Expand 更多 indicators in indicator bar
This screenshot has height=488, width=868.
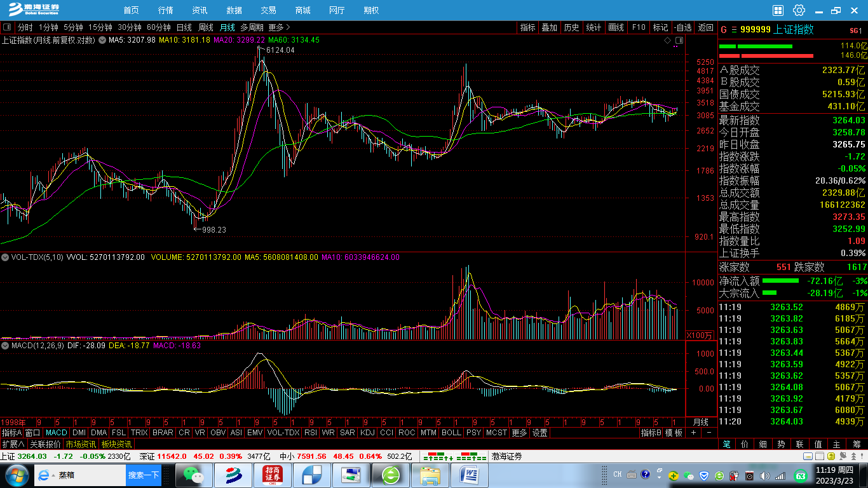519,433
